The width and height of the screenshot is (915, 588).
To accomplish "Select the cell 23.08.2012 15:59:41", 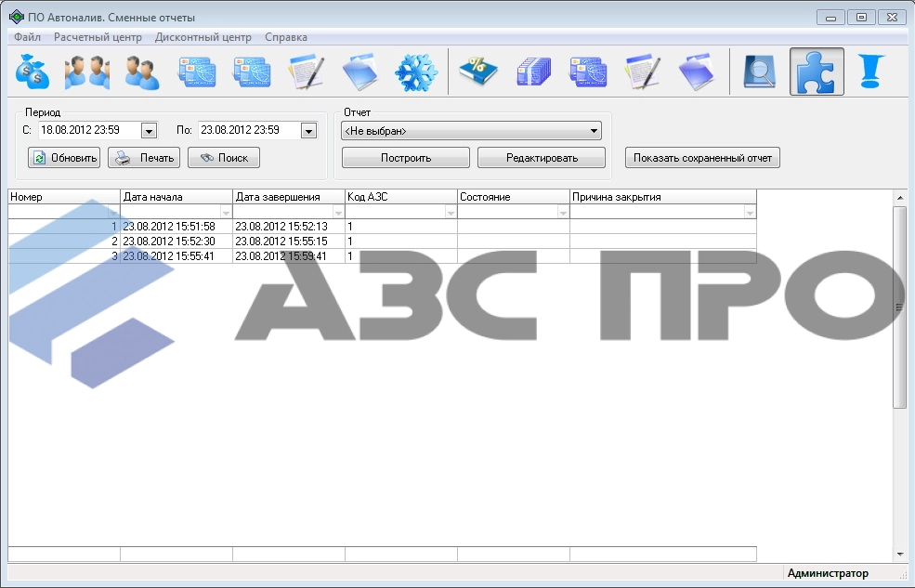I will coord(289,256).
